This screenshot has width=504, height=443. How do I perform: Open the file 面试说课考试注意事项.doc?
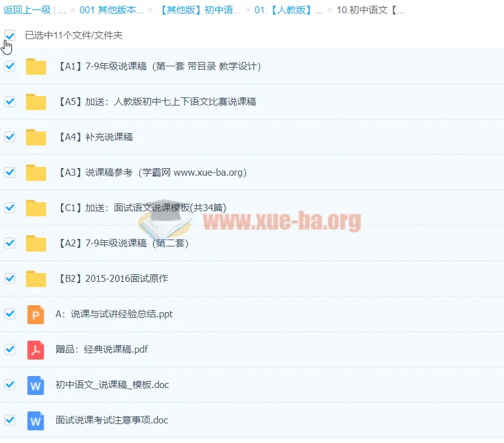(x=112, y=420)
